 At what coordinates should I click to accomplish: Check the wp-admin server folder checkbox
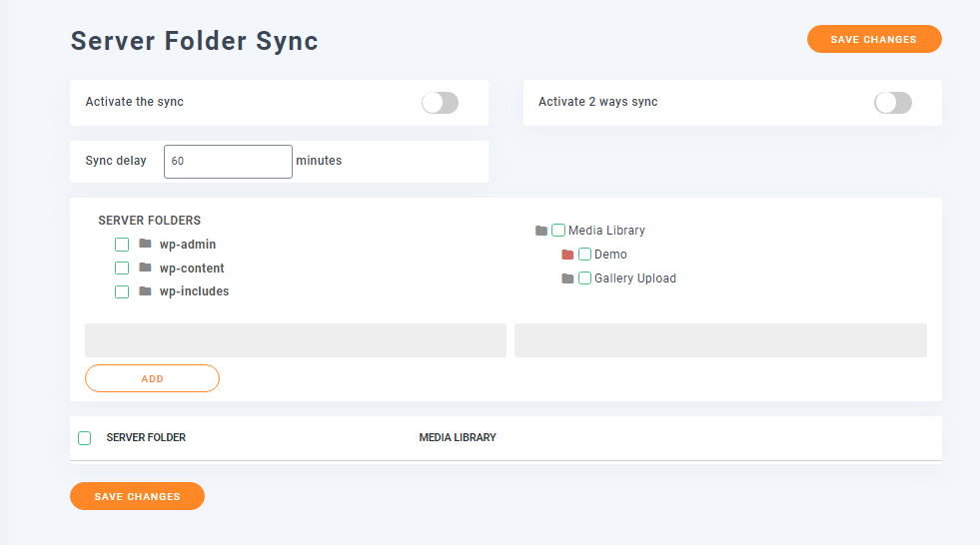click(122, 245)
